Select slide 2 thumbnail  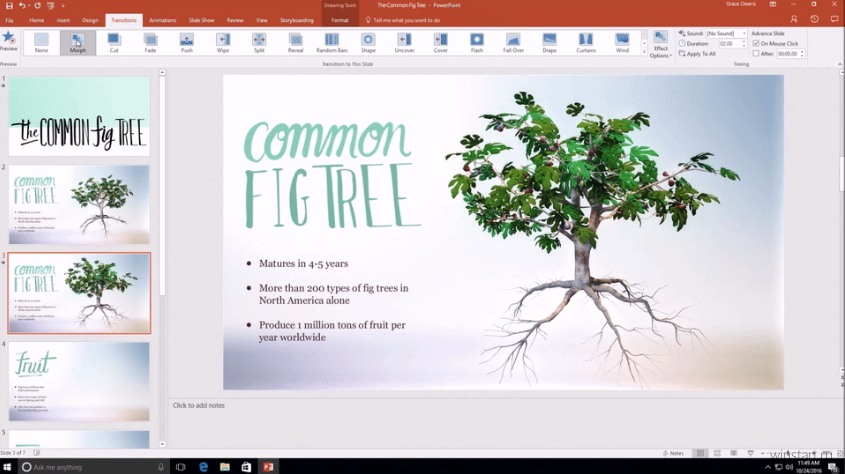[79, 204]
